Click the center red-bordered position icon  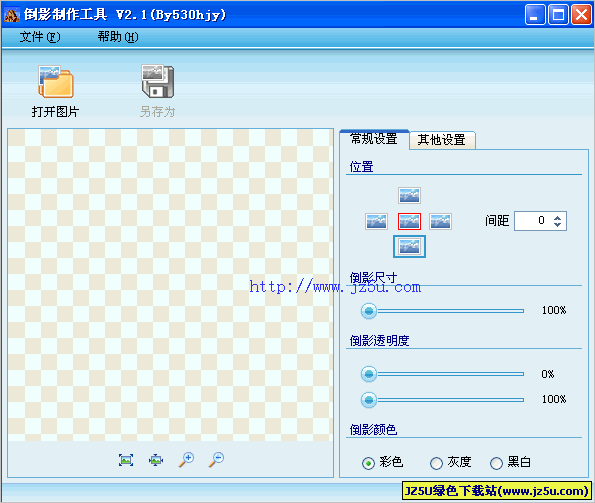click(409, 222)
